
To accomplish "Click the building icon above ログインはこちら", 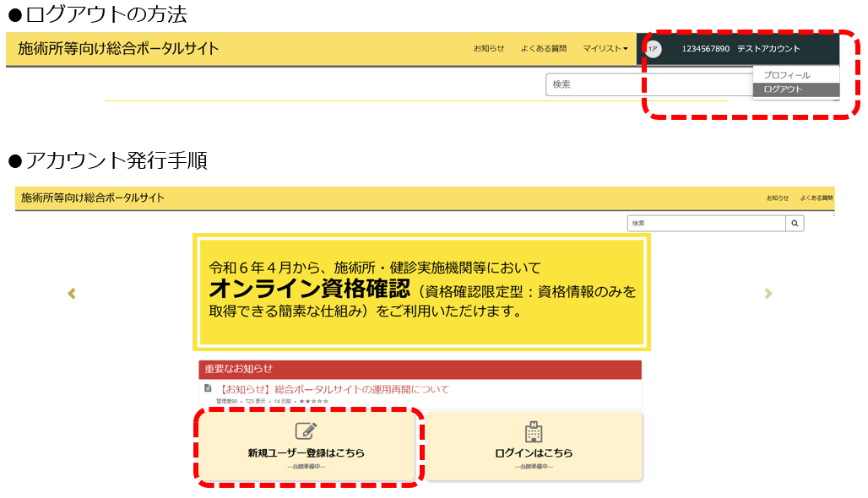I will (534, 431).
